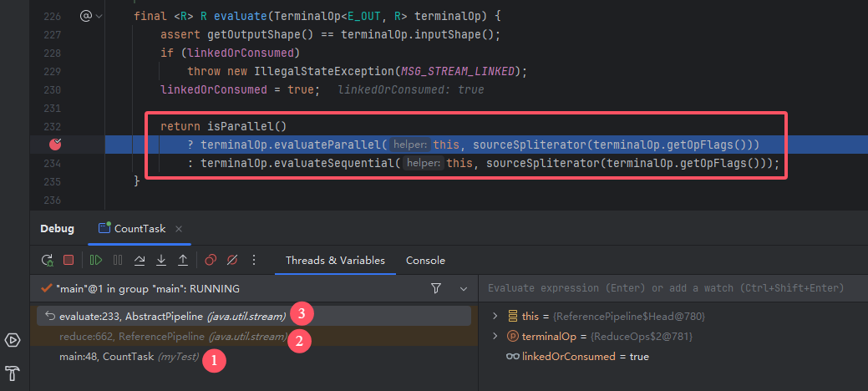
Task: Click the Step Into icon
Action: point(161,260)
